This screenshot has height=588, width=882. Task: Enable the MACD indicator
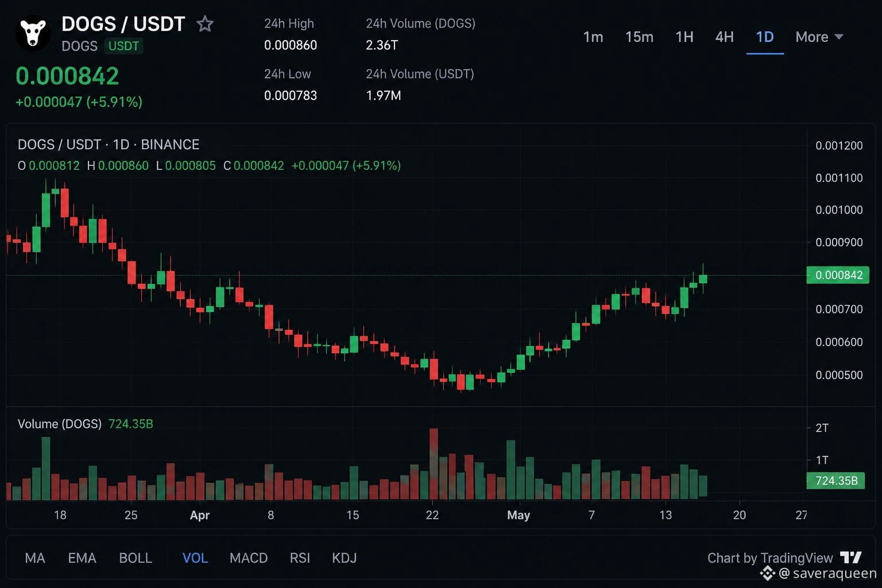click(249, 558)
